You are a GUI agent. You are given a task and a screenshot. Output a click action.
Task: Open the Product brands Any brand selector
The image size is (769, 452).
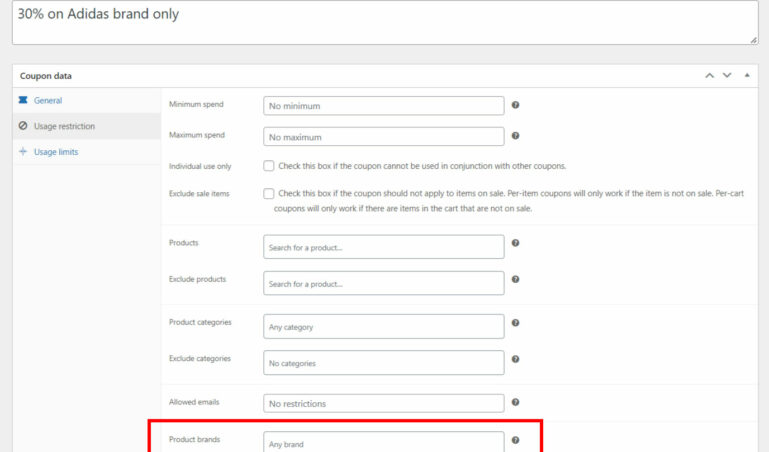click(383, 442)
